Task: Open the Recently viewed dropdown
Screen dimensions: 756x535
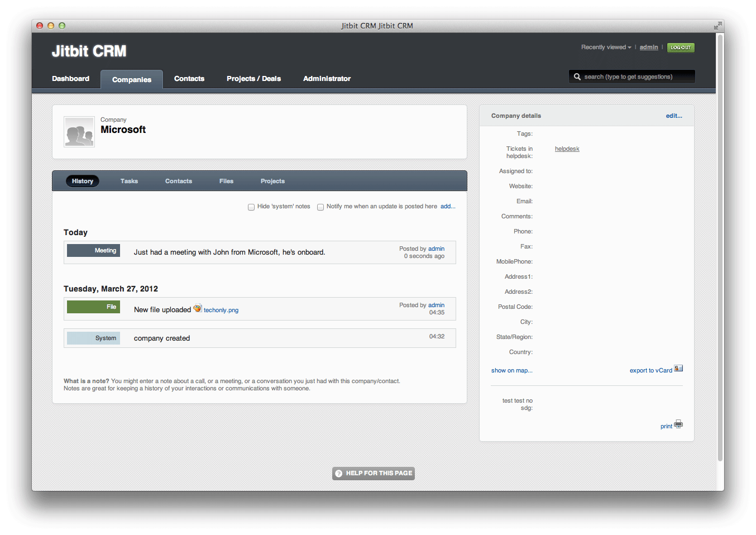Action: (606, 47)
